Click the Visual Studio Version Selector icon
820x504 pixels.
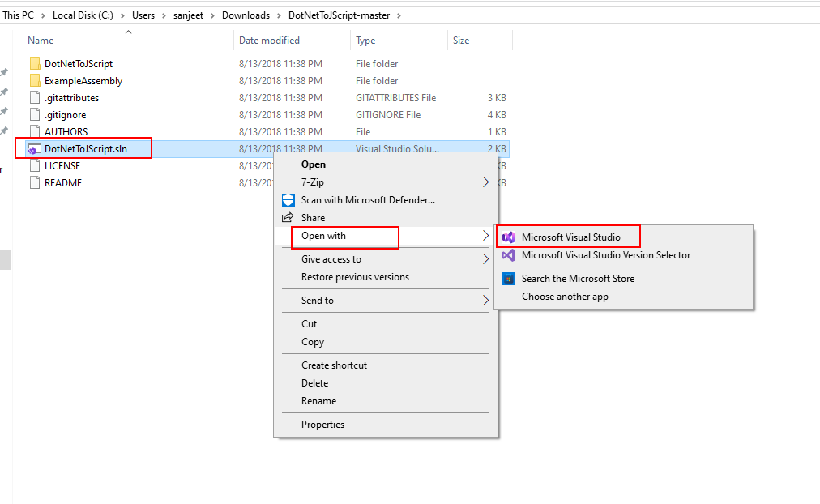pos(509,255)
